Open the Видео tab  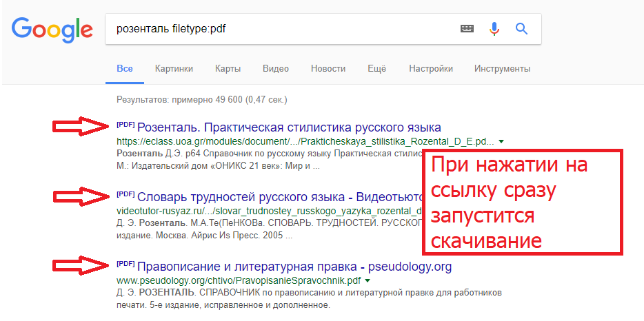coord(276,69)
